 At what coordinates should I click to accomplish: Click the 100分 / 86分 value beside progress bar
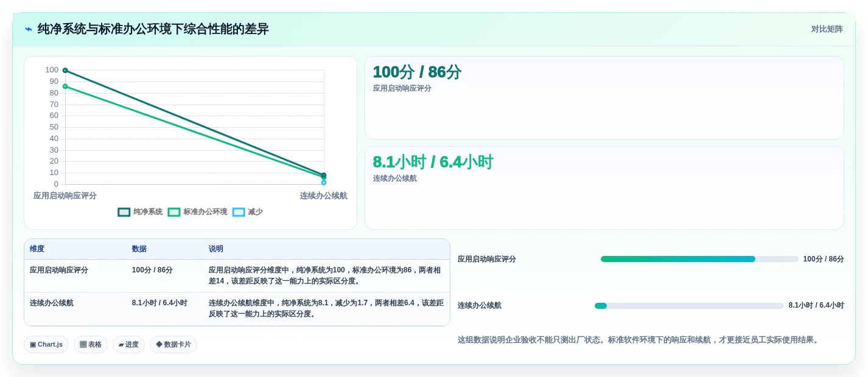(824, 259)
